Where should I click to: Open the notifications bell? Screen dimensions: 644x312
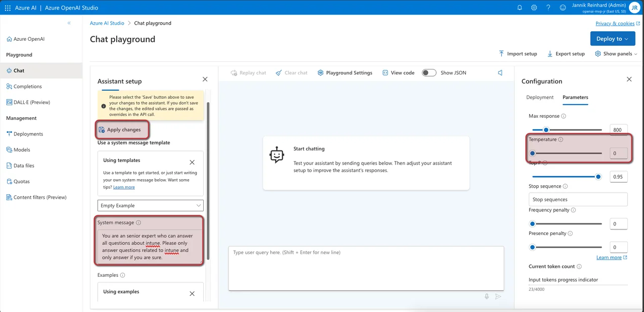click(x=520, y=8)
